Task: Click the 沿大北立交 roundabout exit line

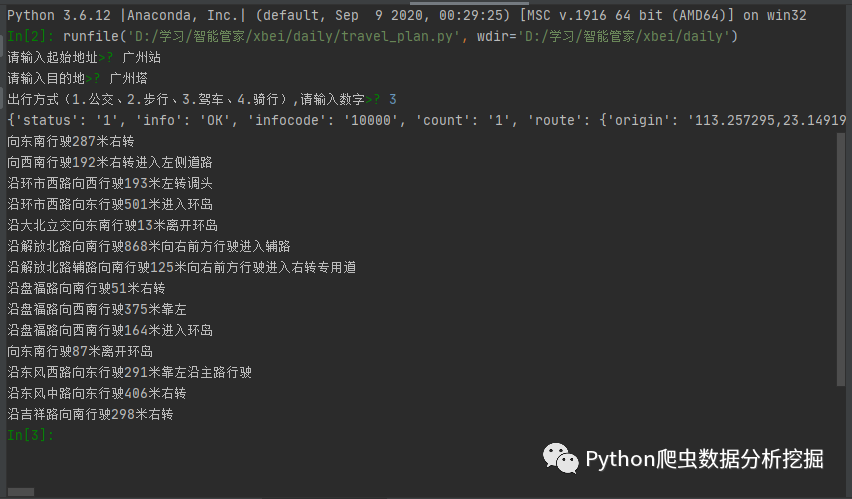Action: (112, 225)
